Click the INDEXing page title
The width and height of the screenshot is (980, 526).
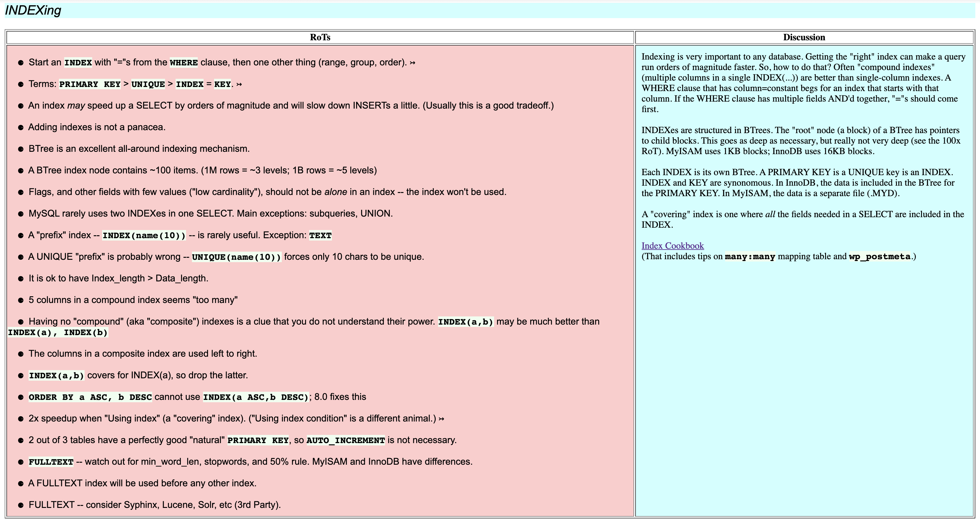34,11
